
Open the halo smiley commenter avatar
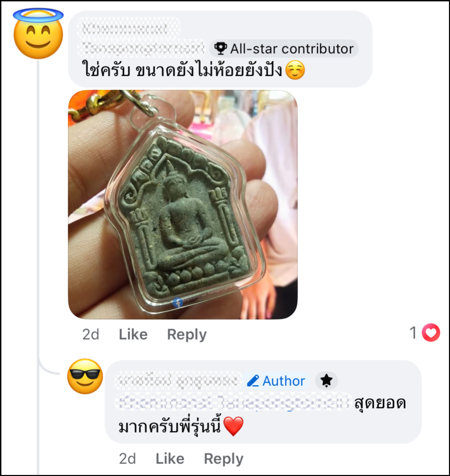click(x=38, y=34)
